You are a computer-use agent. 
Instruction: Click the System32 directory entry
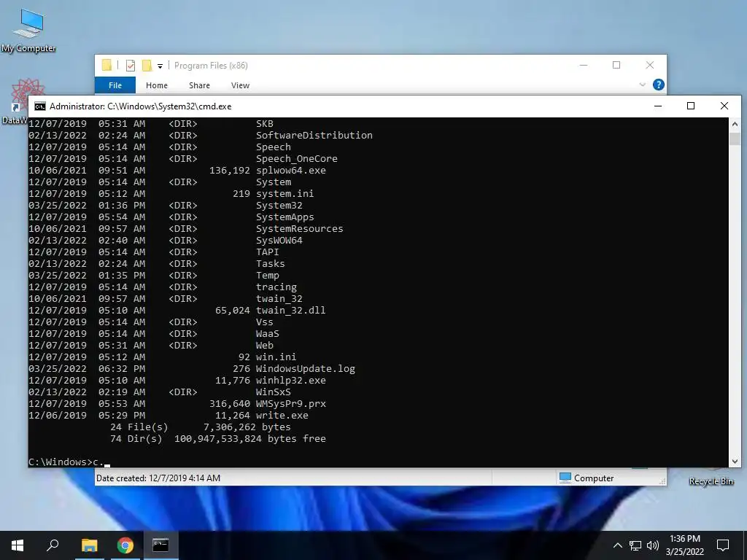(x=279, y=205)
